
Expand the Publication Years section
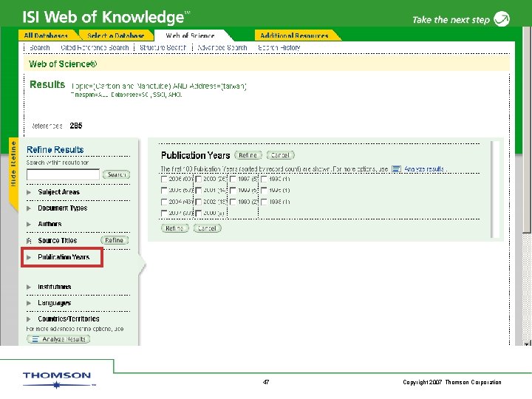tap(29, 257)
